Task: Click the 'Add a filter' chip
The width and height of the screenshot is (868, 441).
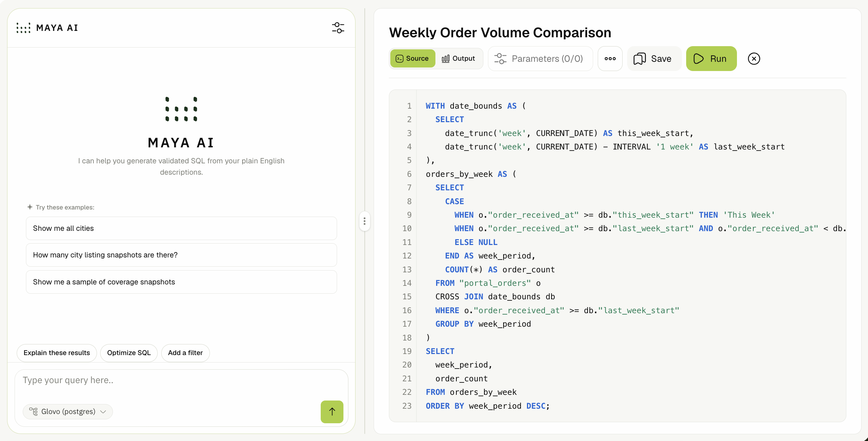Action: click(x=185, y=353)
